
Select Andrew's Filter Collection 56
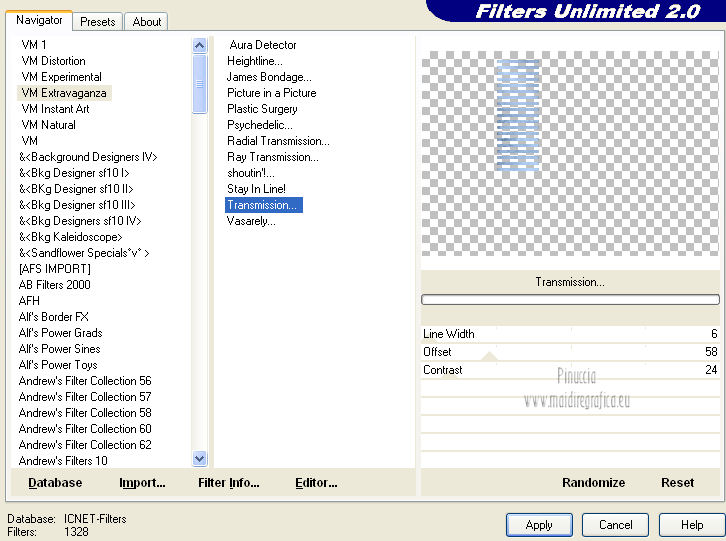click(85, 381)
